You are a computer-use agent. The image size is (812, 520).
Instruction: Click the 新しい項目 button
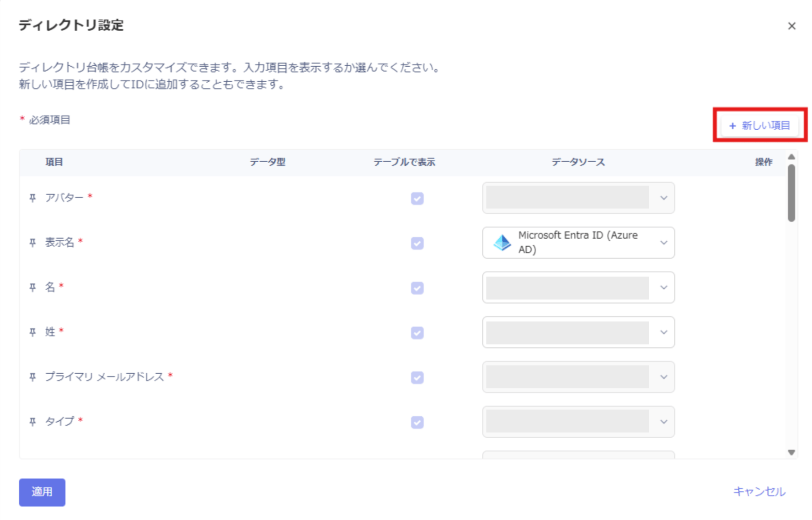click(759, 126)
